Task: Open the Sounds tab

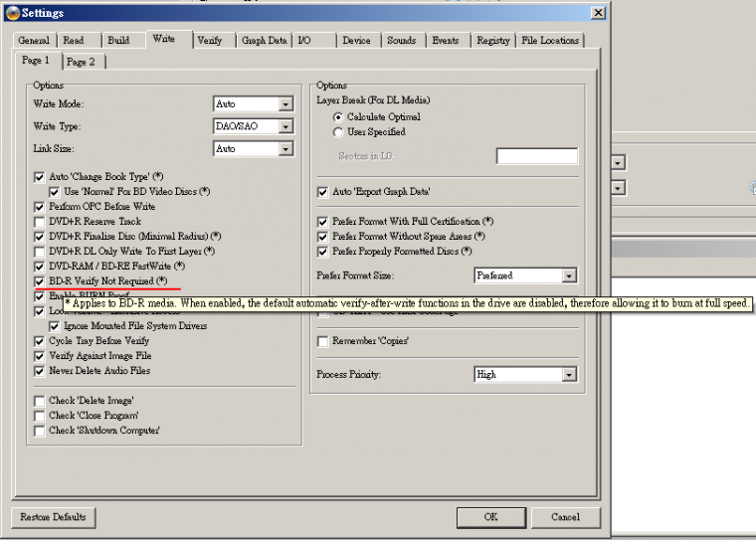Action: tap(404, 41)
